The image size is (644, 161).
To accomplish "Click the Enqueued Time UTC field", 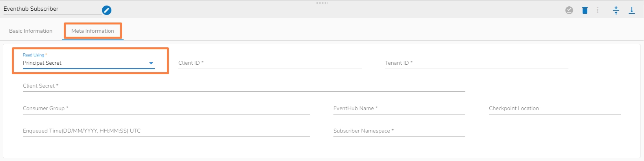I will pyautogui.click(x=166, y=131).
